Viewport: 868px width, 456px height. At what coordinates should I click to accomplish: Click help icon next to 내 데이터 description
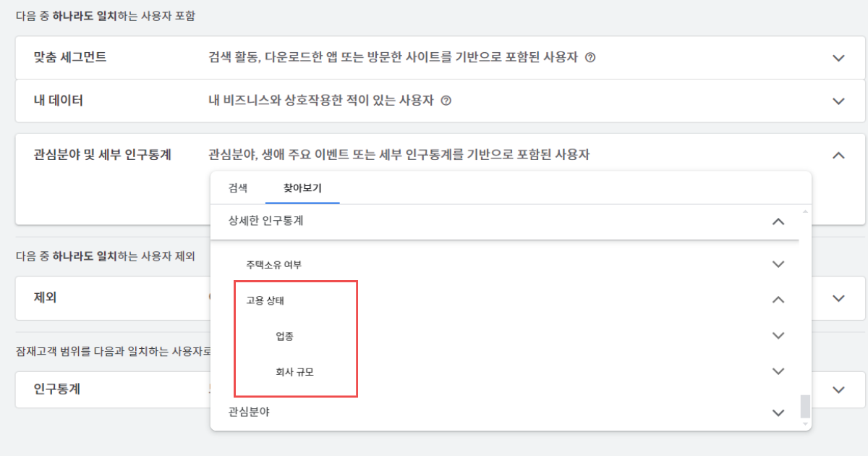pyautogui.click(x=446, y=101)
